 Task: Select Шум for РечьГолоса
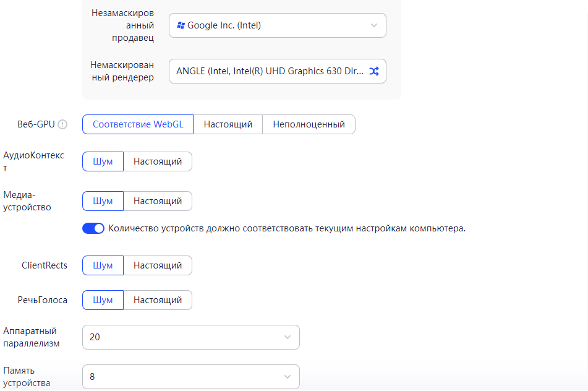point(103,300)
